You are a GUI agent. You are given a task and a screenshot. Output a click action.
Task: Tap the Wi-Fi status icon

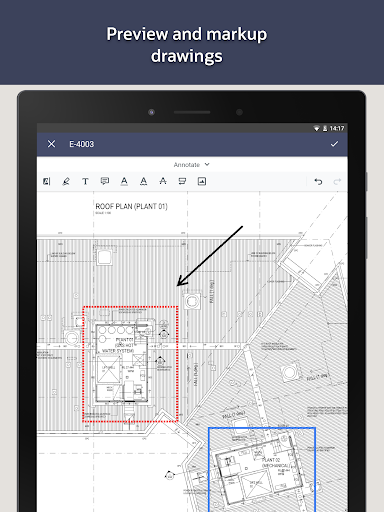(316, 128)
